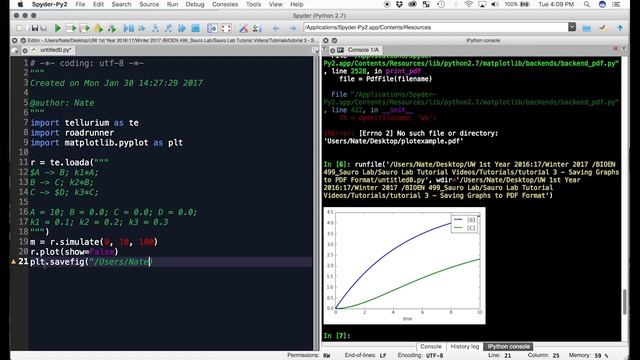640x360 pixels.
Task: Open the Help menu
Action: (297, 4)
